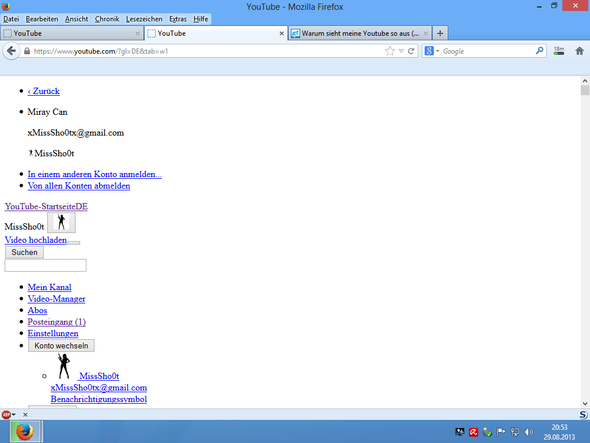
Task: Open the 'Mein Kanal' link
Action: 49,287
